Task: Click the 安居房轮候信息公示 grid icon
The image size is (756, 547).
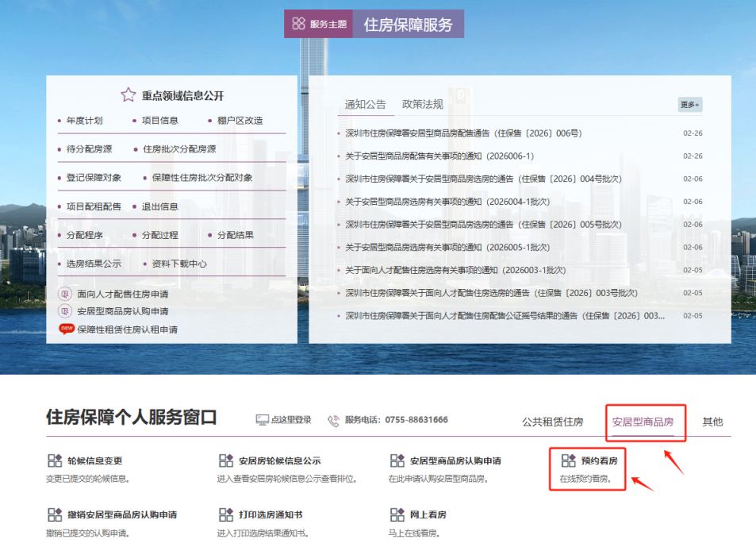Action: pyautogui.click(x=226, y=460)
